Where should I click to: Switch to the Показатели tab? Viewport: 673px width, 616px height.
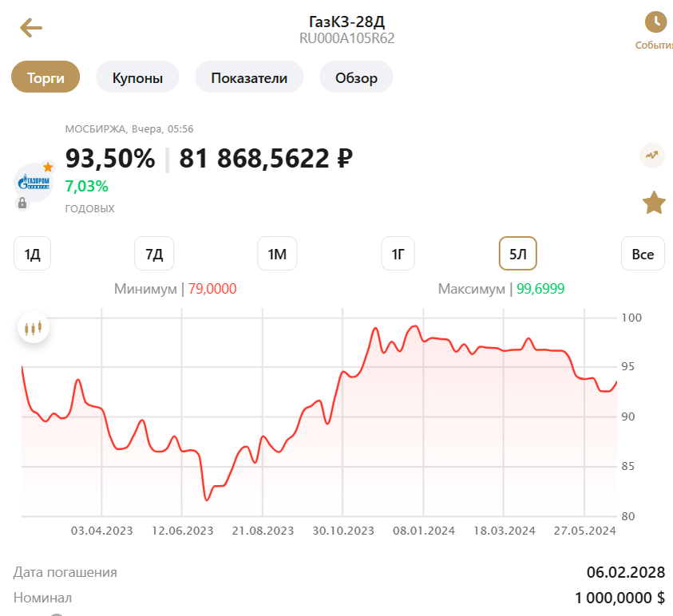click(x=249, y=77)
